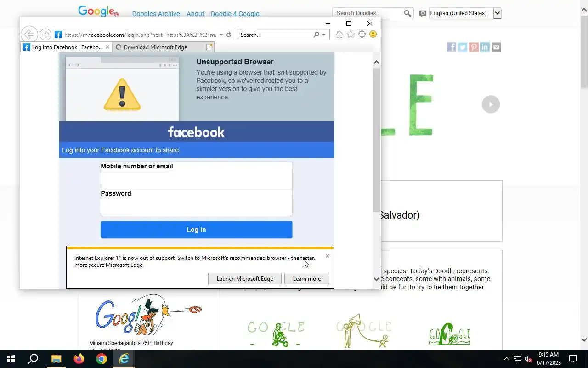Close the Log into Facebook tab
Image resolution: width=588 pixels, height=368 pixels.
tap(107, 47)
